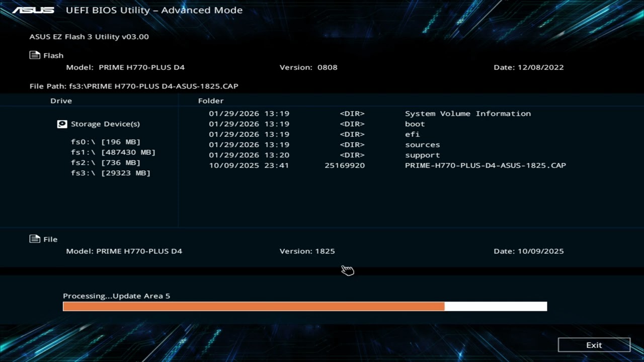Click the ASUS logo
The width and height of the screenshot is (644, 362).
(33, 10)
